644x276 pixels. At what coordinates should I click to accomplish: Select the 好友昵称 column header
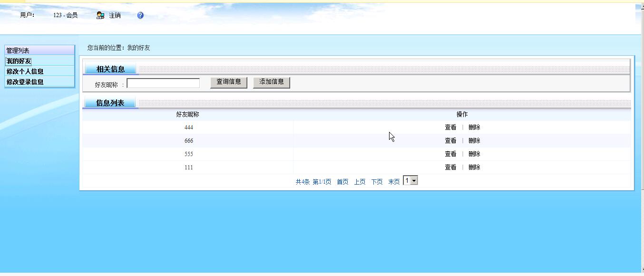click(187, 115)
